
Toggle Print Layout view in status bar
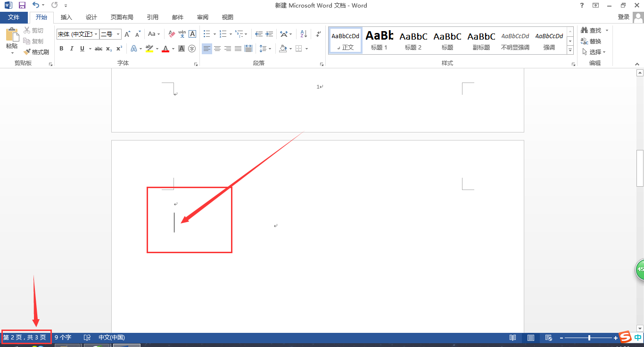[531, 338]
